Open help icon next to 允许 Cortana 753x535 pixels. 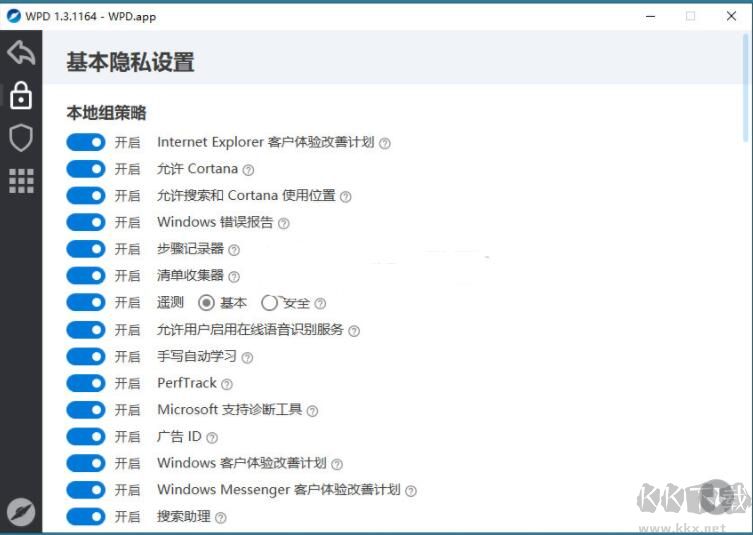coord(248,170)
